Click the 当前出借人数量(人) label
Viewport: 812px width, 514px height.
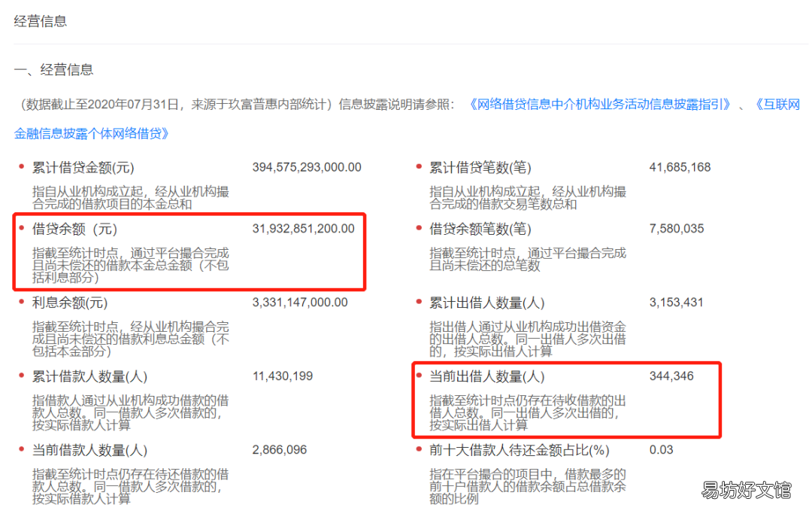pyautogui.click(x=486, y=376)
